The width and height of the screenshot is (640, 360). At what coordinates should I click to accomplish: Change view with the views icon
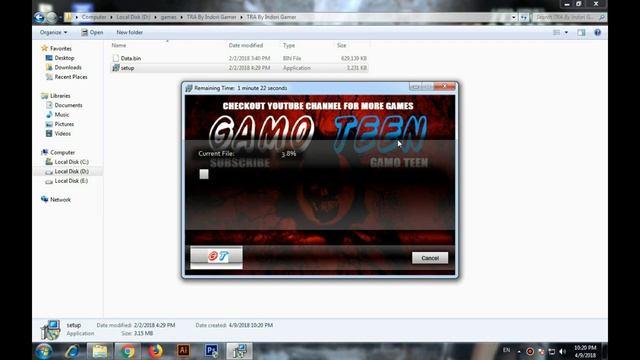click(x=556, y=32)
